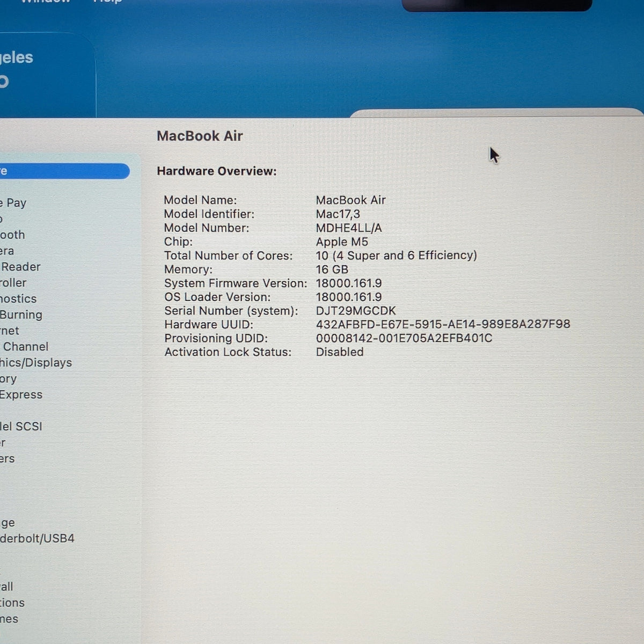
Task: Select the Bluetooth sidebar entry
Action: click(12, 235)
